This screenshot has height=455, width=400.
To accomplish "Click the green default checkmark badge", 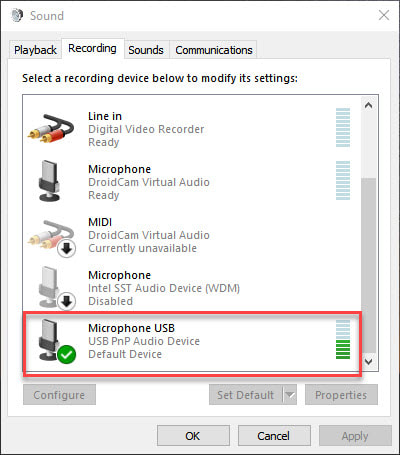I will pos(67,354).
